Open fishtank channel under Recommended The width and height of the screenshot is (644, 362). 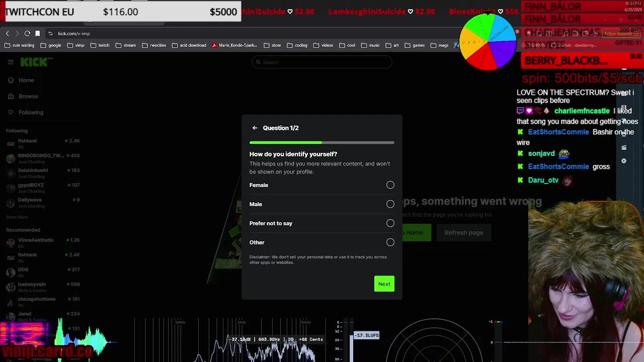(43, 257)
